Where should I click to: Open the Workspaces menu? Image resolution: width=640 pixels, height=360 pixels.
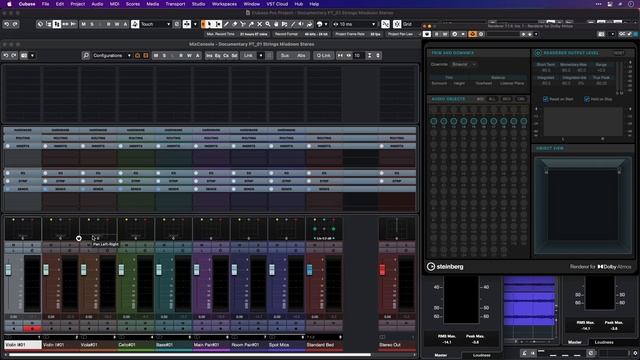(x=224, y=4)
